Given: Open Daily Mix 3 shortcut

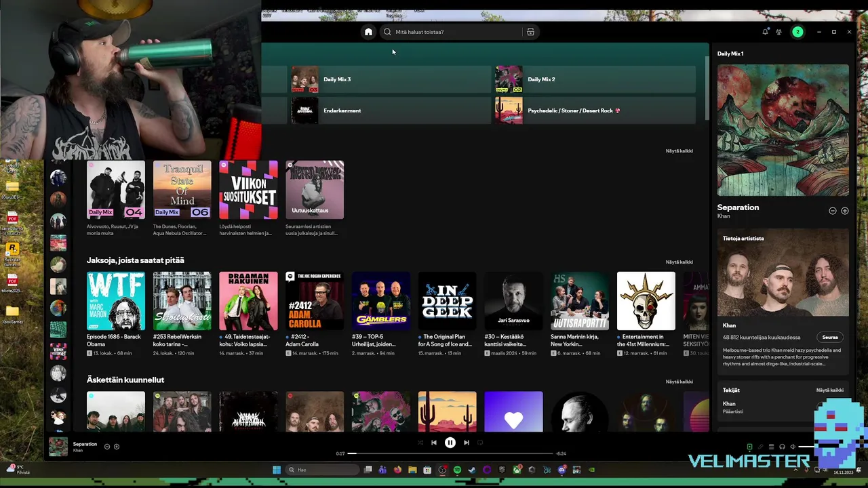Looking at the screenshot, I should coord(390,79).
